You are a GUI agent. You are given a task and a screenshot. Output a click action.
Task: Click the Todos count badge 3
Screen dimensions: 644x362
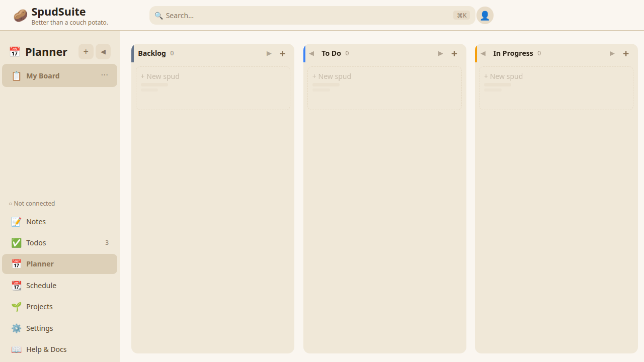(107, 243)
